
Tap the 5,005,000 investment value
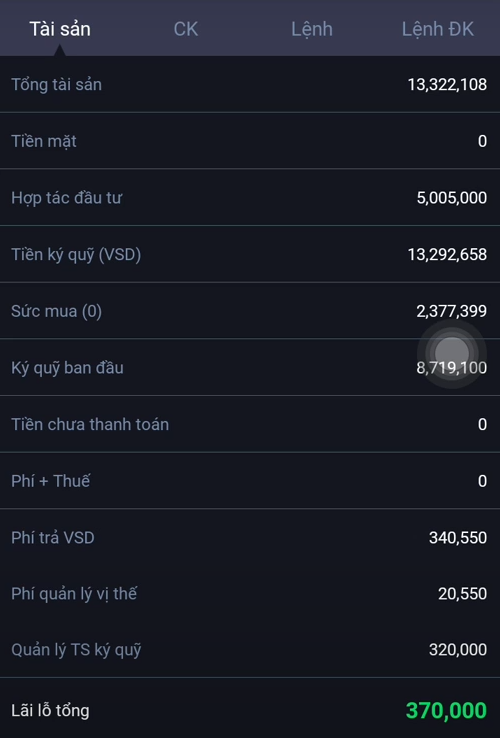[x=452, y=198]
